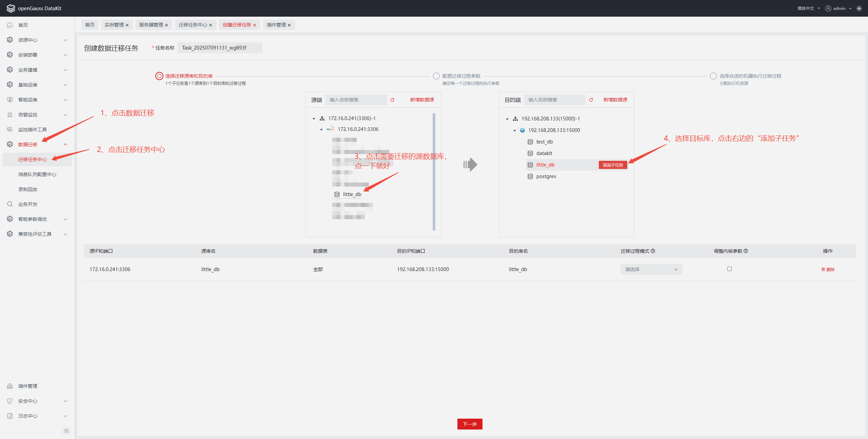Click the 源端 name search field
This screenshot has height=439, width=868.
[356, 100]
